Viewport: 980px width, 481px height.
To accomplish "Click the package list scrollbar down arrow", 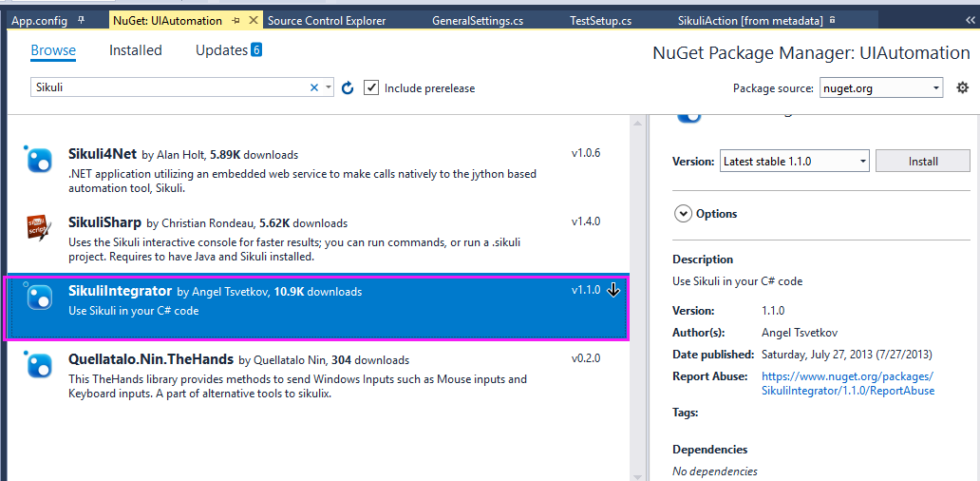I will pos(637,475).
